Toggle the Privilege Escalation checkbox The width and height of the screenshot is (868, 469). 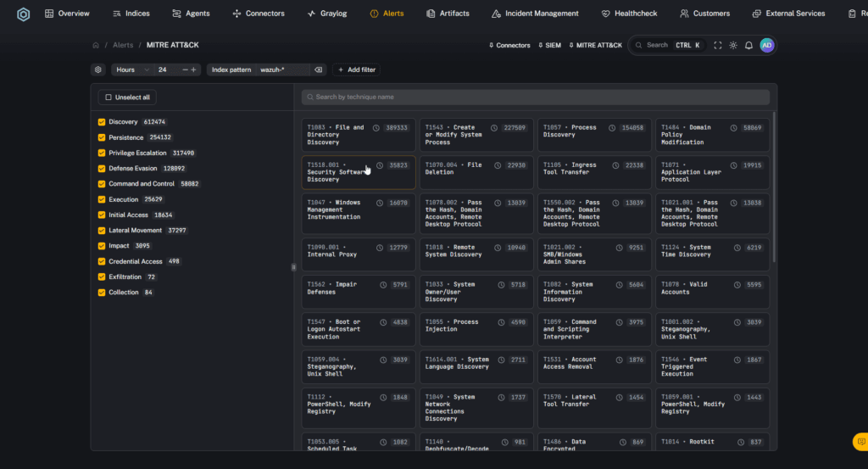tap(102, 154)
